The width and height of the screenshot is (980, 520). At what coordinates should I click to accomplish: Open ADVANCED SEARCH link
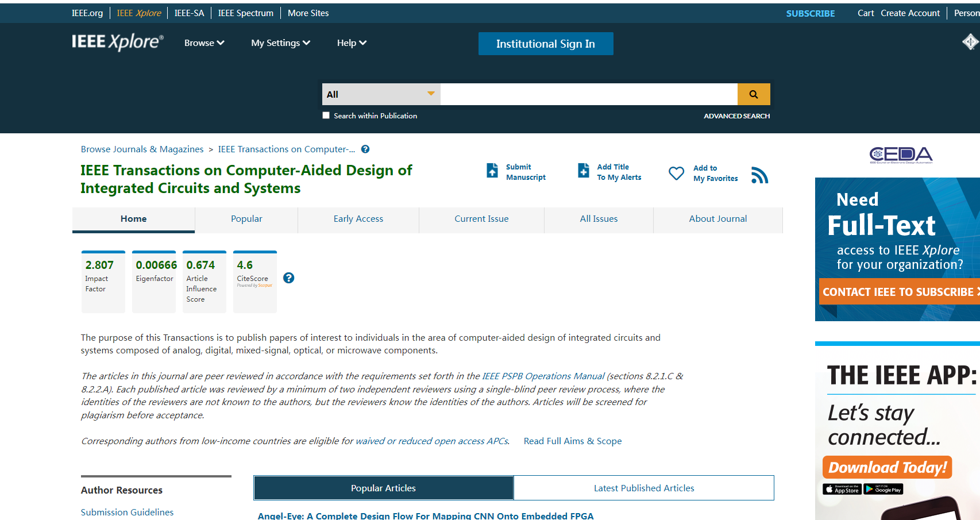(736, 116)
